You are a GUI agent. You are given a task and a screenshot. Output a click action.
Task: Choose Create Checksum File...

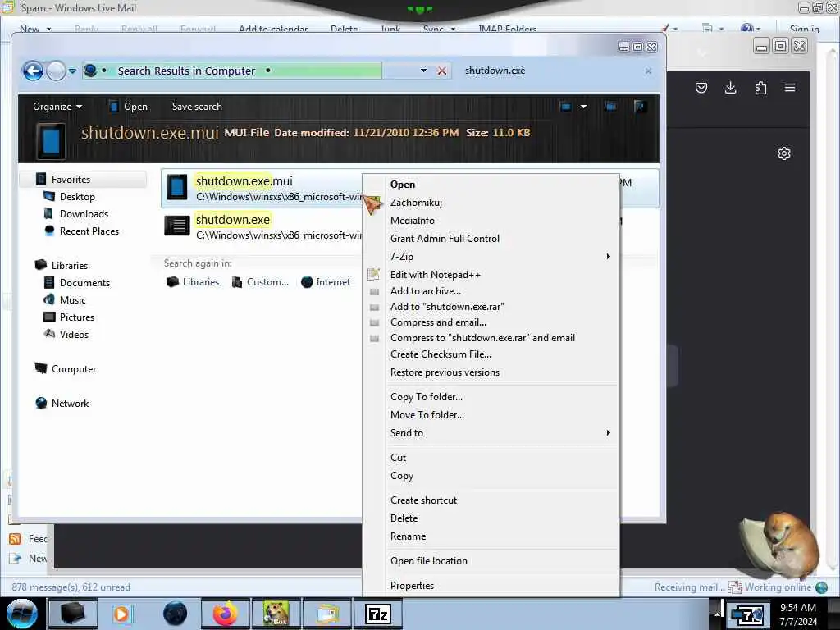[491, 354]
